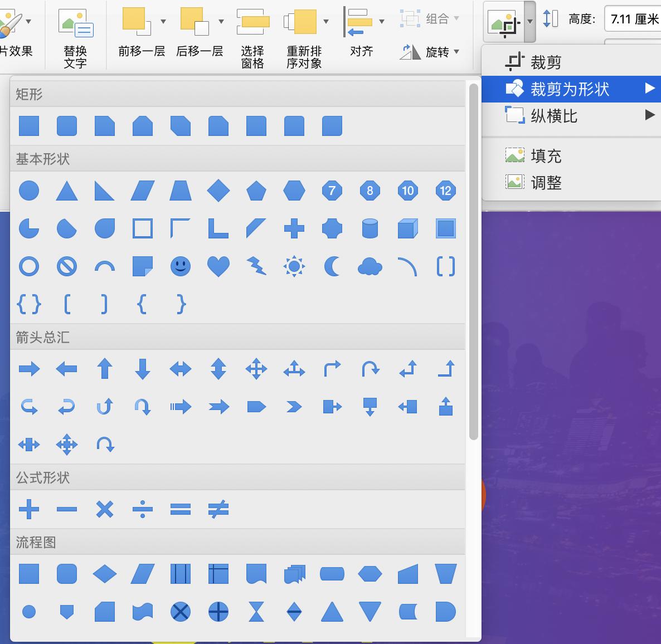Select the hexagon shape
This screenshot has height=644, width=661.
[x=294, y=191]
